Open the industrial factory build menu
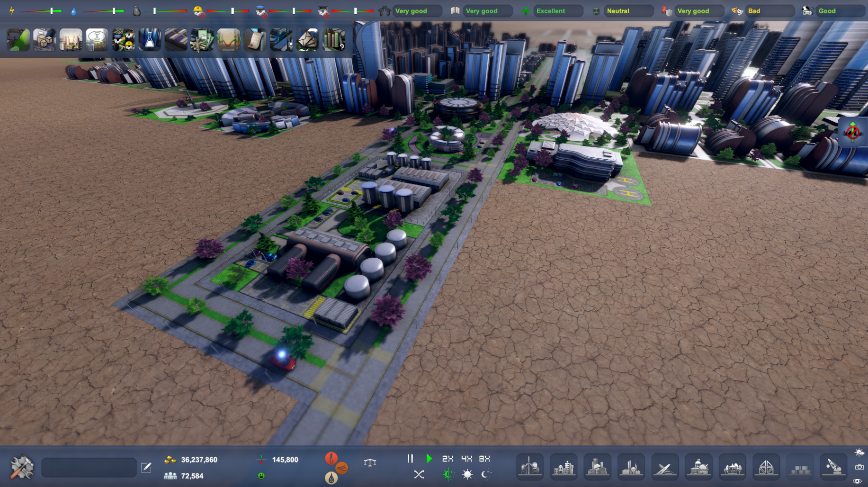The image size is (868, 487). (x=631, y=467)
